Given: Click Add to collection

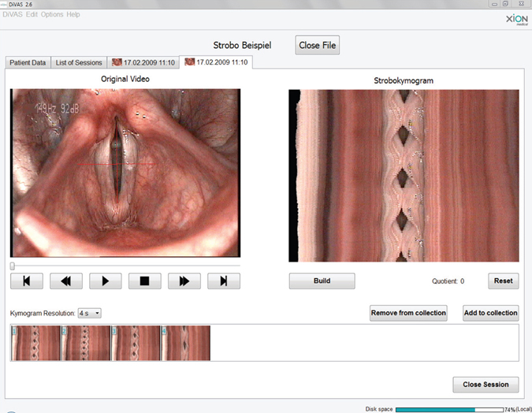Looking at the screenshot, I should [490, 313].
